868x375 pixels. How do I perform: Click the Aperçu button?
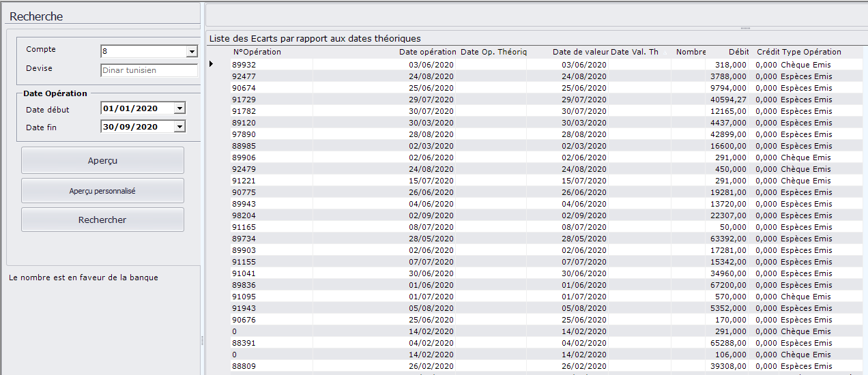click(102, 160)
